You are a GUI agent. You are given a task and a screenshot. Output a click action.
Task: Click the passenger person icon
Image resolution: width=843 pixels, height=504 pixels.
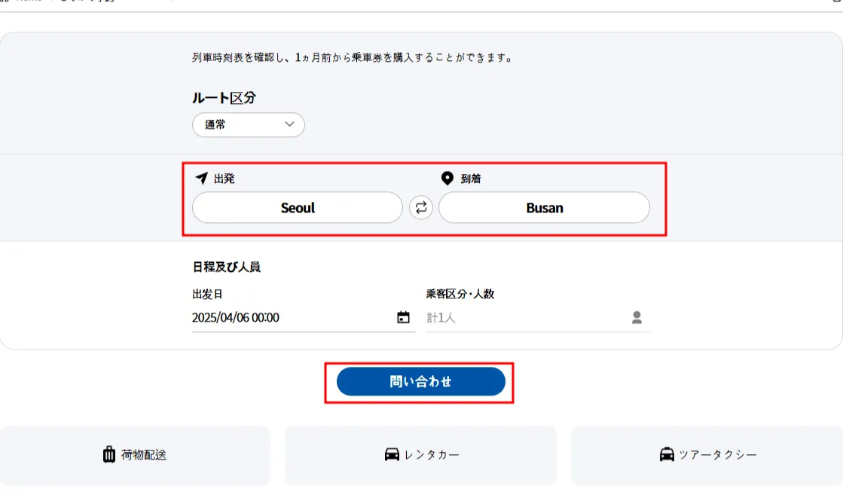coord(637,318)
